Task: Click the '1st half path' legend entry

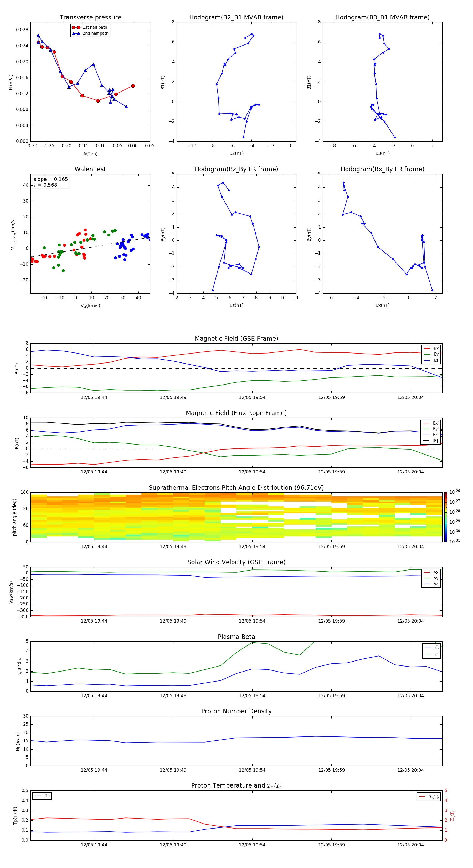Action: coord(90,27)
